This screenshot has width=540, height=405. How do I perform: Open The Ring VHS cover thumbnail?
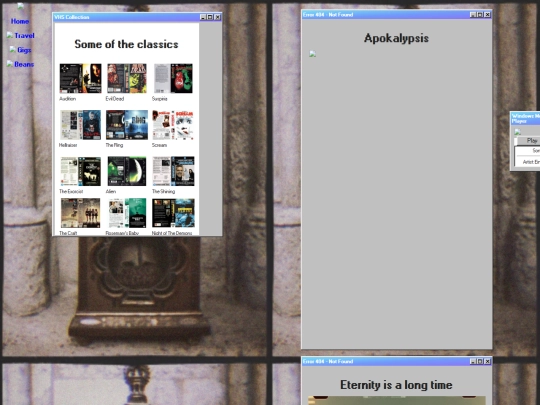pos(127,125)
